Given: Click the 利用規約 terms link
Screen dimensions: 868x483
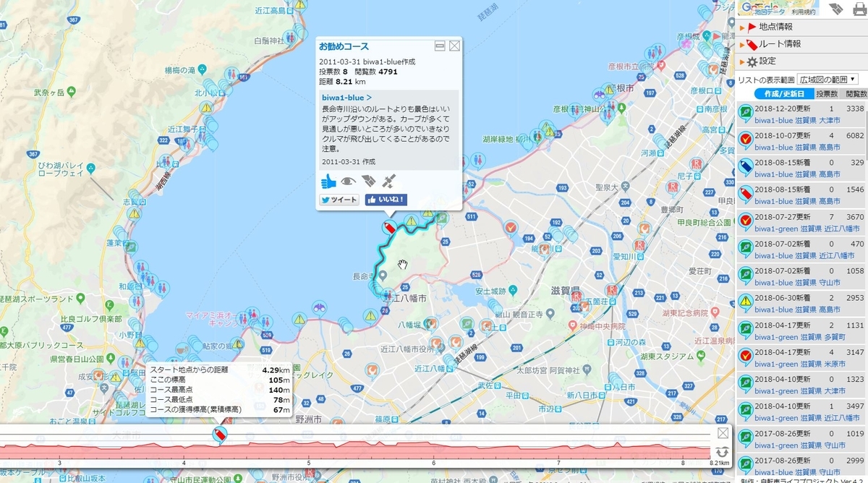Looking at the screenshot, I should click(803, 12).
